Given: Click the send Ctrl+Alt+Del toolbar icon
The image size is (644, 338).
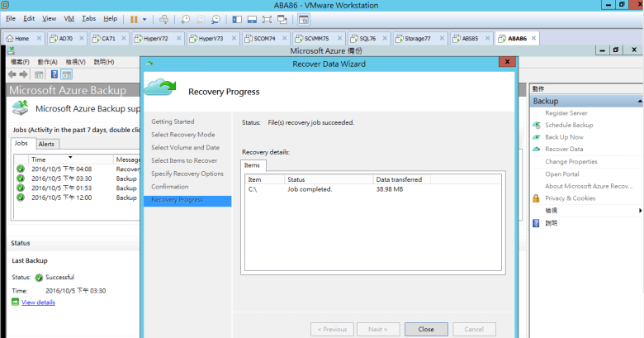Looking at the screenshot, I should (163, 18).
